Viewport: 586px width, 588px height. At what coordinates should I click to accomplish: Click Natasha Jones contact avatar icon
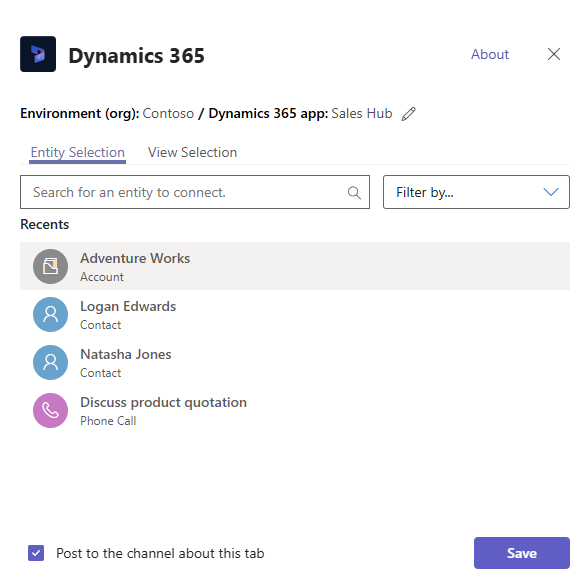pos(51,362)
